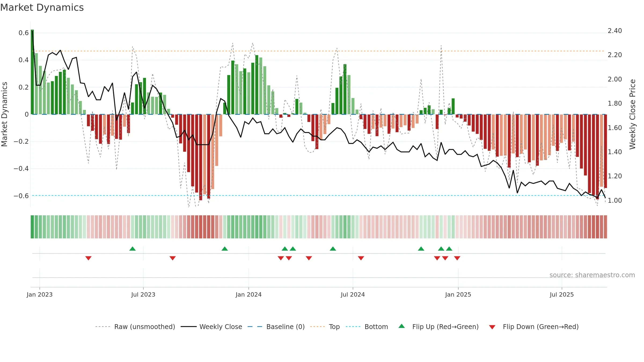This screenshot has height=362, width=644.
Task: Select the earliest red flip-down marker in spring 2023
Action: pos(89,258)
